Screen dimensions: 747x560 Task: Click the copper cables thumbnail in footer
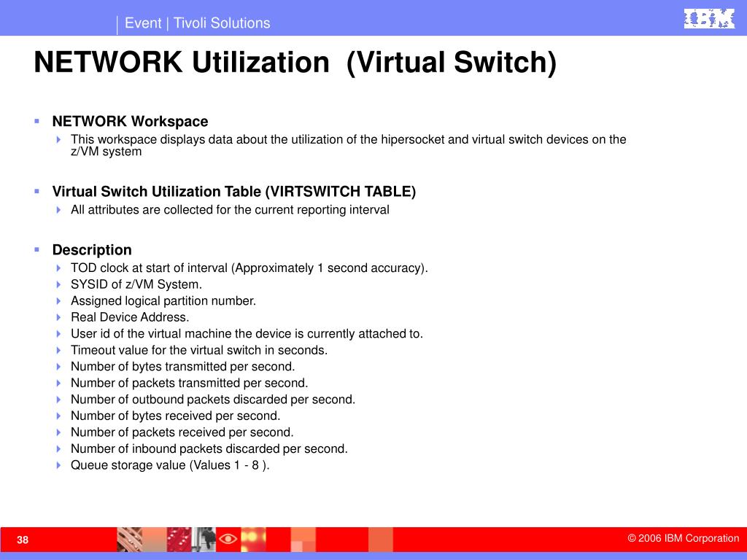(x=130, y=539)
